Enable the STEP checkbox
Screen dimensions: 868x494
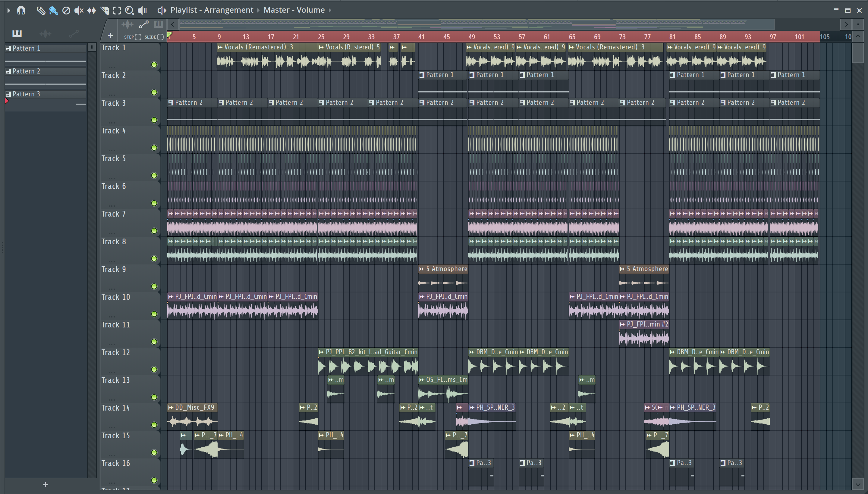(x=138, y=37)
